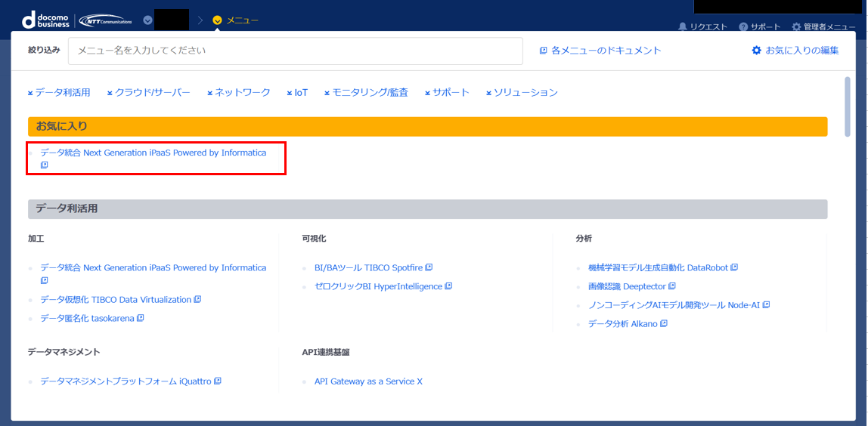
Task: Jump to the データ利活用 category section
Action: click(x=59, y=93)
